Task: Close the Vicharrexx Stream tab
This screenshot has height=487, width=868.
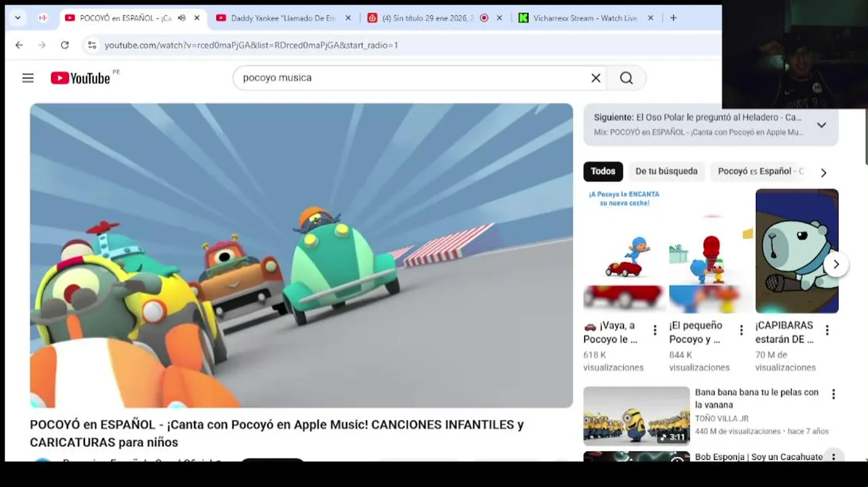Action: 650,18
